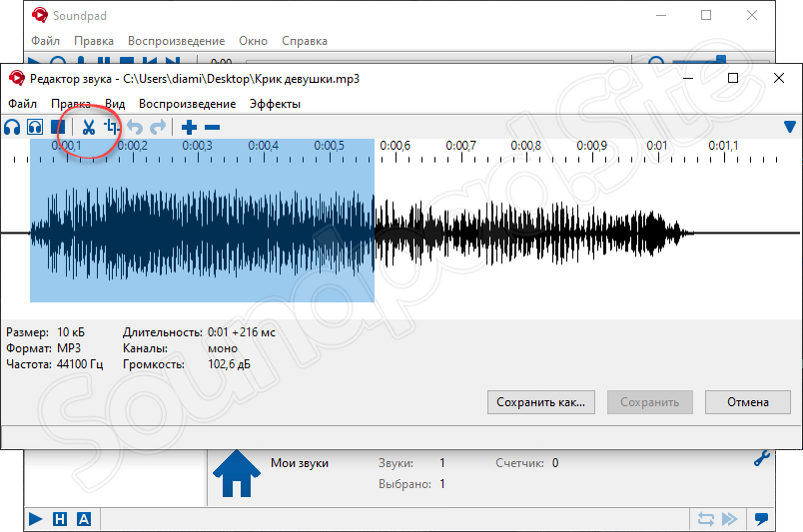The image size is (803, 532).
Task: Open the Воспроизведение menu in sound editor
Action: tap(187, 104)
